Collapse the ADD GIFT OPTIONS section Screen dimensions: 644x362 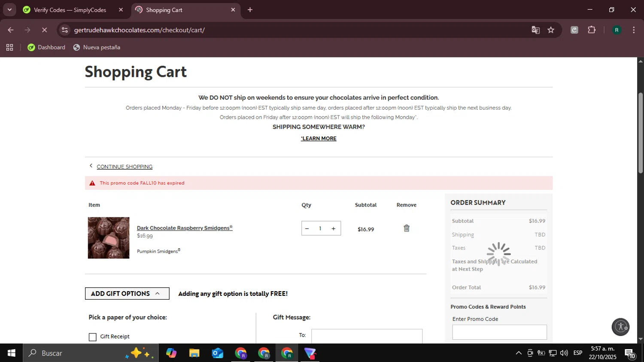click(x=127, y=294)
